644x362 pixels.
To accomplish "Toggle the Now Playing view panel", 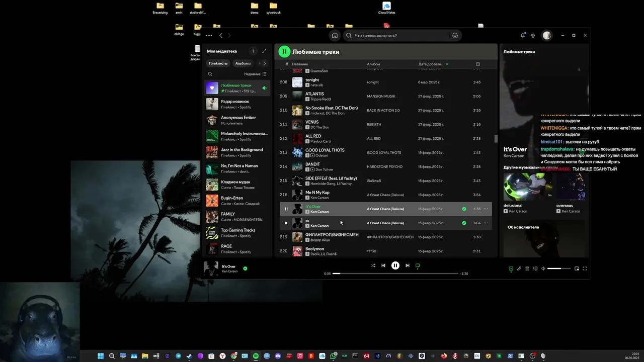I will tap(511, 268).
